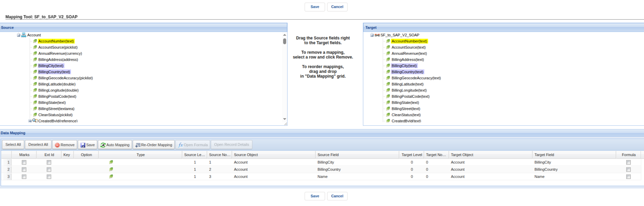Click the Auto Mapping icon
Viewport: 644px width, 206px height.
(x=103, y=145)
